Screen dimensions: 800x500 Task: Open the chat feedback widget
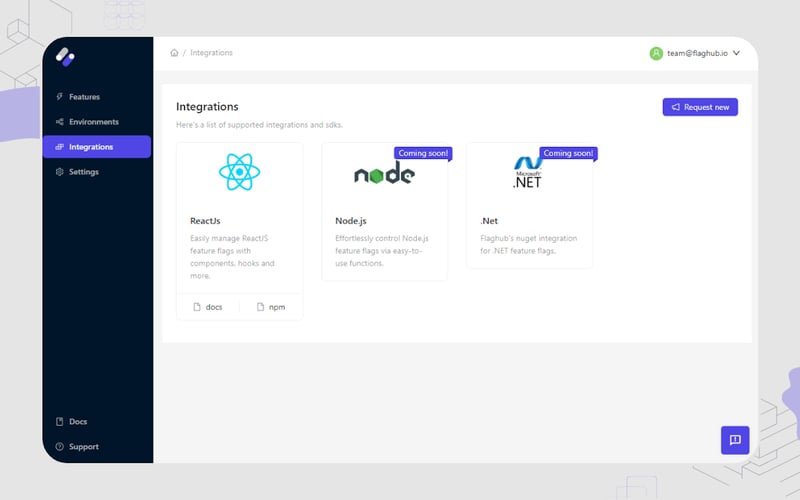(735, 440)
